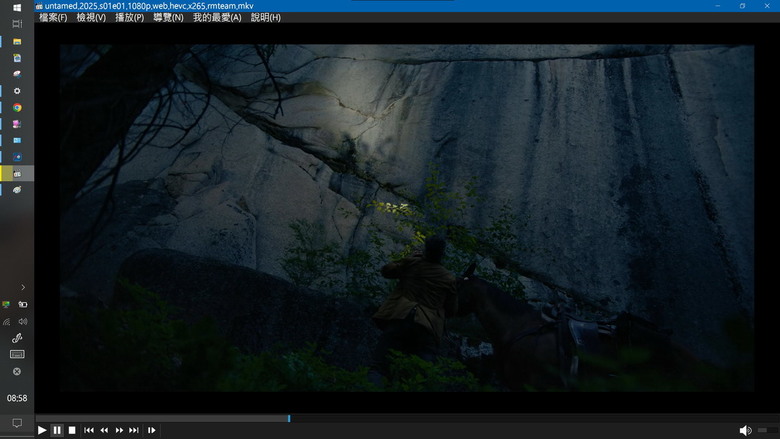The width and height of the screenshot is (780, 439).
Task: Open the Settings gear on taskbar
Action: click(x=17, y=91)
